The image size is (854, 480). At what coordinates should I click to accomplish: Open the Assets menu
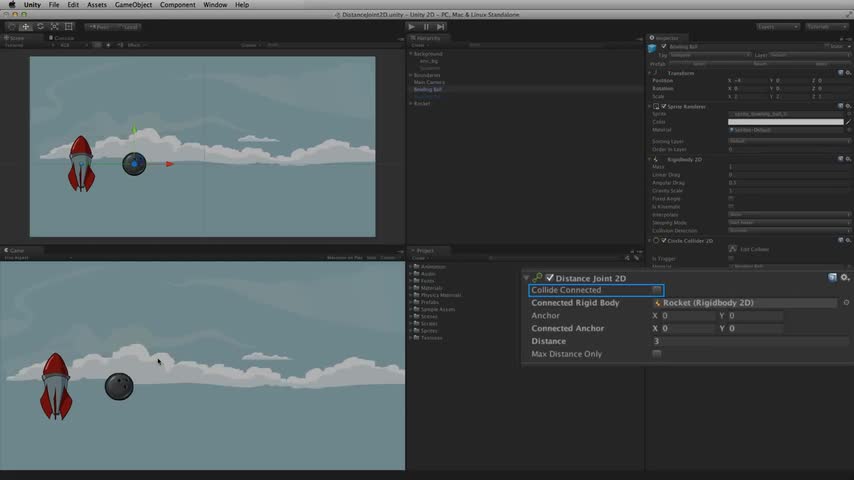97,5
